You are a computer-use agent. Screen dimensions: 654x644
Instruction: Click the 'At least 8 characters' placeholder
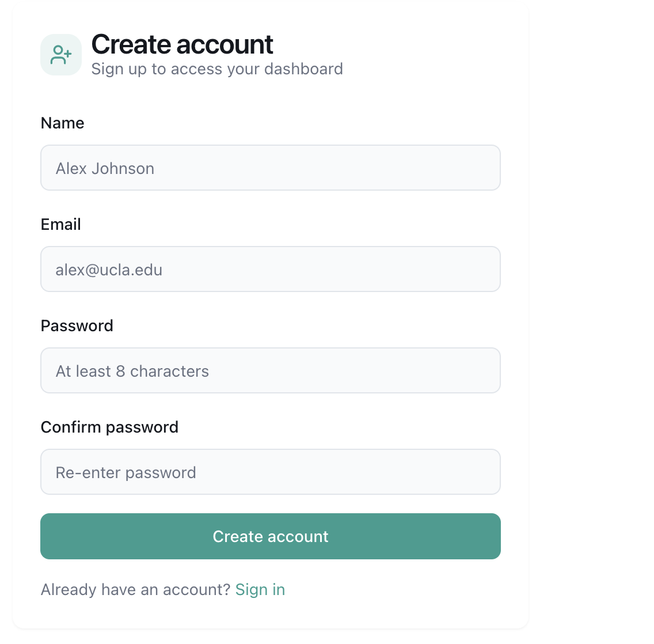[132, 372]
